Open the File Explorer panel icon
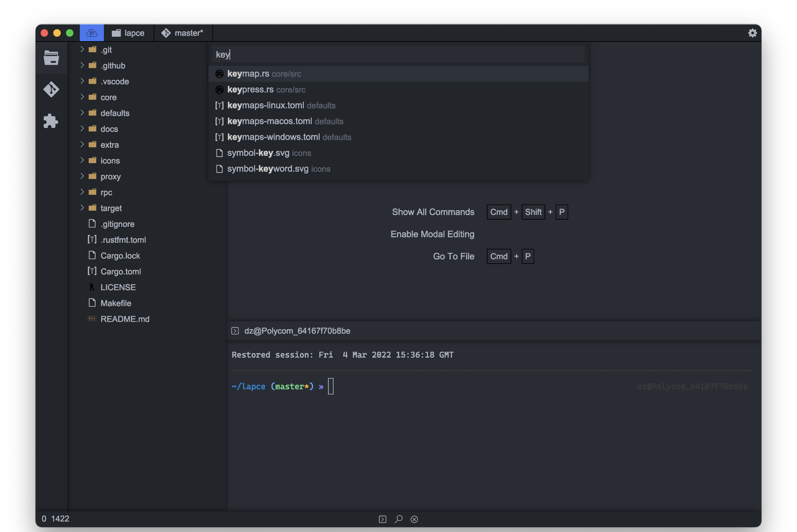The width and height of the screenshot is (797, 532). click(51, 57)
